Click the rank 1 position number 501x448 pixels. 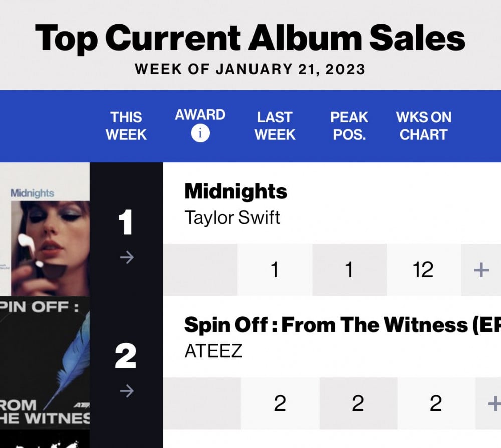(126, 222)
